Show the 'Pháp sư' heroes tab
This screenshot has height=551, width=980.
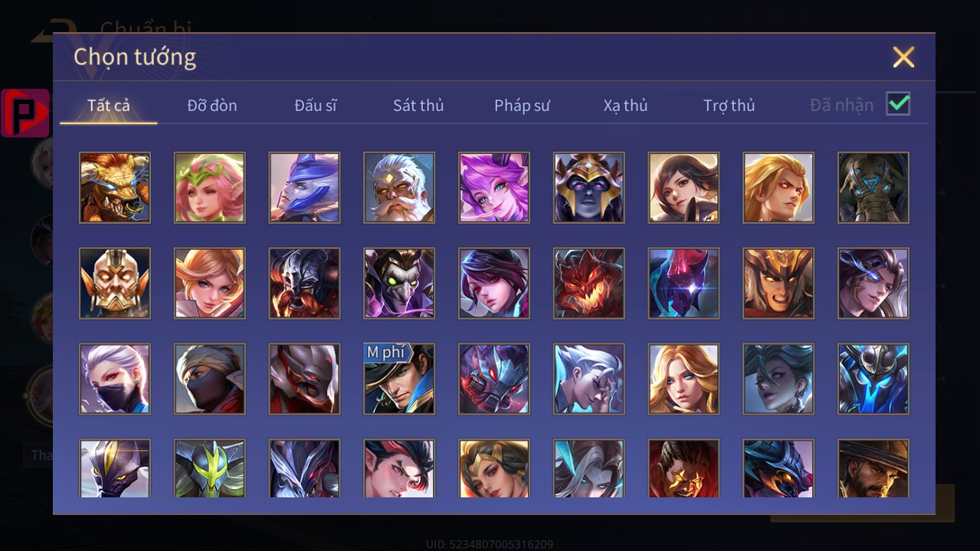coord(522,106)
